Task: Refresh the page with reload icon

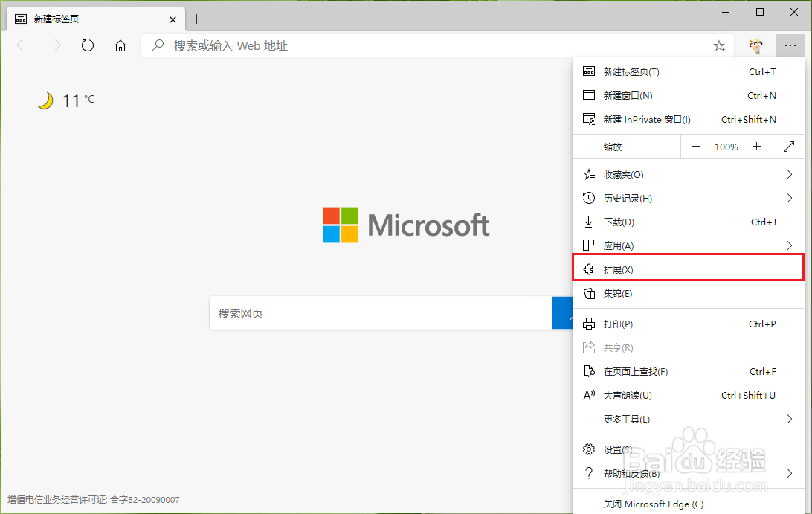Action: click(x=88, y=45)
